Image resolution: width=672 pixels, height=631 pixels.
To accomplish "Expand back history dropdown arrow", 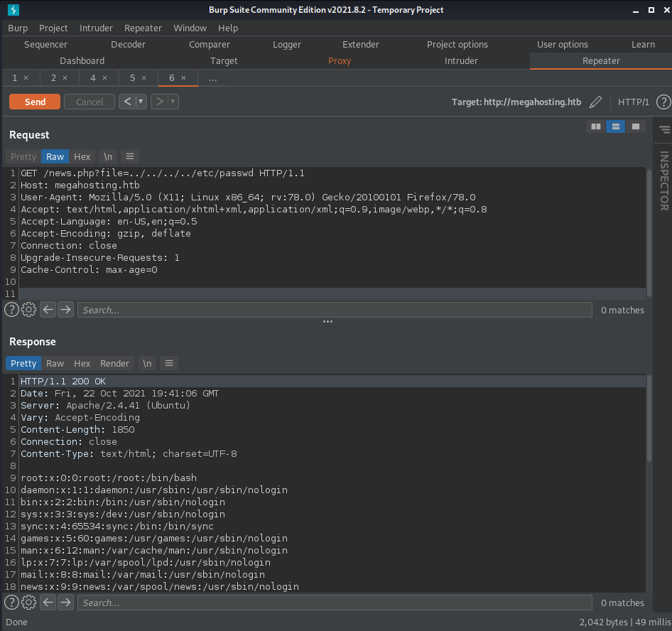I will 141,102.
